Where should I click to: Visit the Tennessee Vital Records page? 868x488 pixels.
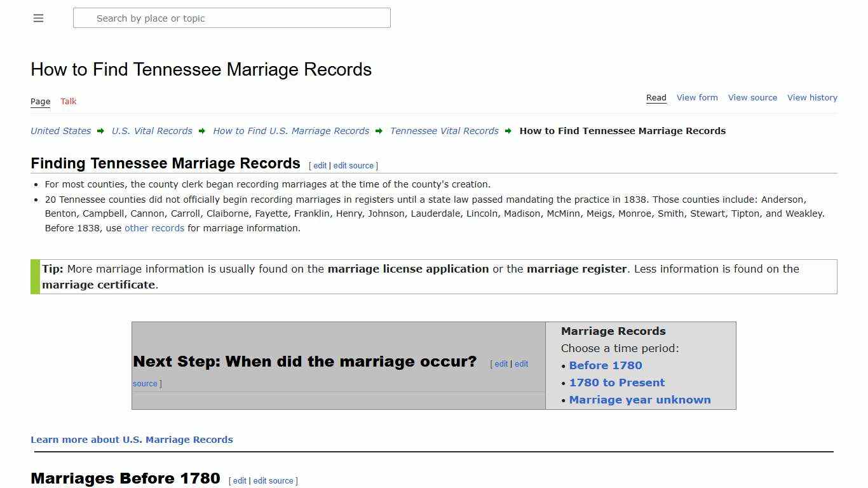(444, 131)
